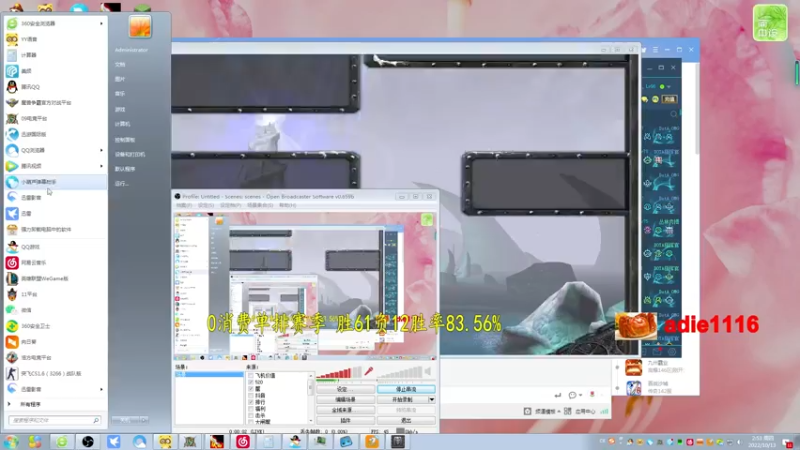Viewport: 800px width, 450px height.
Task: Click the Start menu search box
Action: click(54, 420)
